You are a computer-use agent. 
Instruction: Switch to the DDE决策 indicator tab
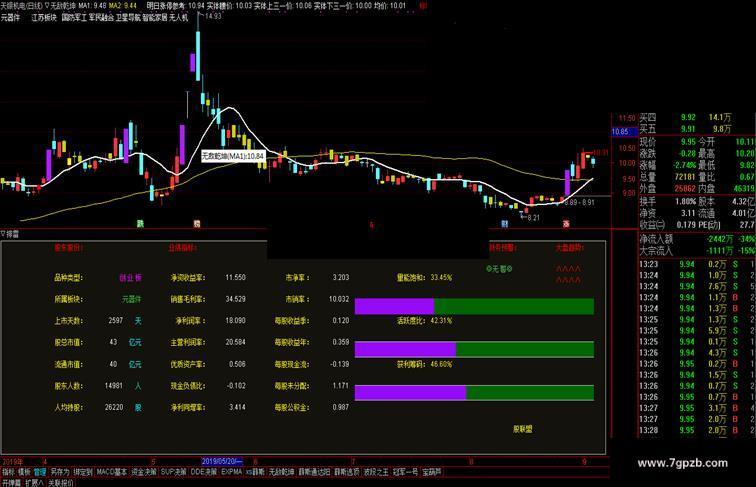[x=204, y=472]
